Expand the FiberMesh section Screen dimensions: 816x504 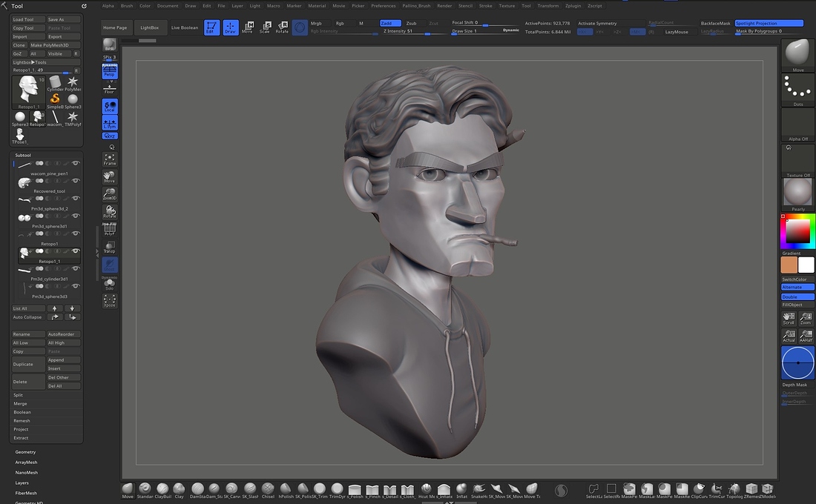tap(26, 493)
